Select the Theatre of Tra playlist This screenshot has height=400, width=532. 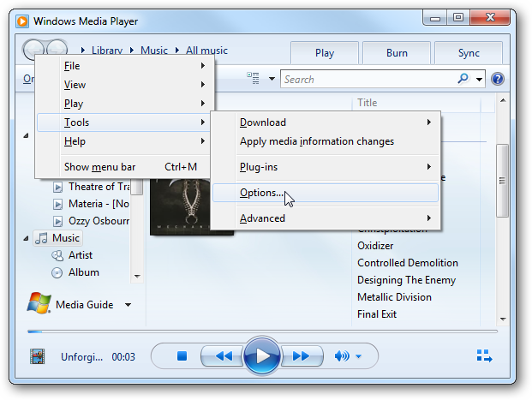click(92, 187)
